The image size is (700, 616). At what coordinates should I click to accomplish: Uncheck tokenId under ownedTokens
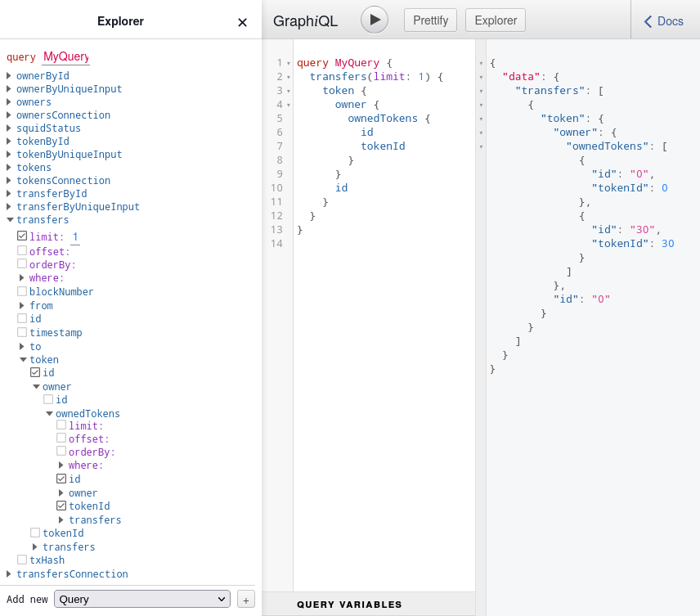61,506
